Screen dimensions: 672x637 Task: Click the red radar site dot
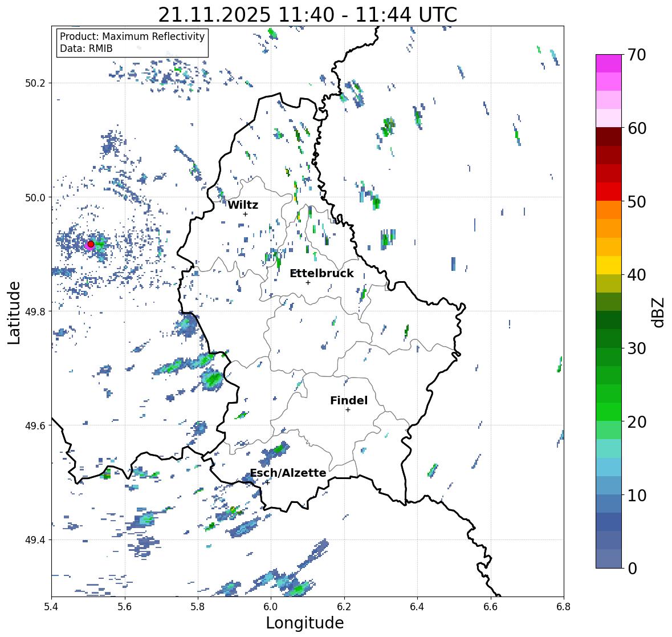pyautogui.click(x=91, y=244)
